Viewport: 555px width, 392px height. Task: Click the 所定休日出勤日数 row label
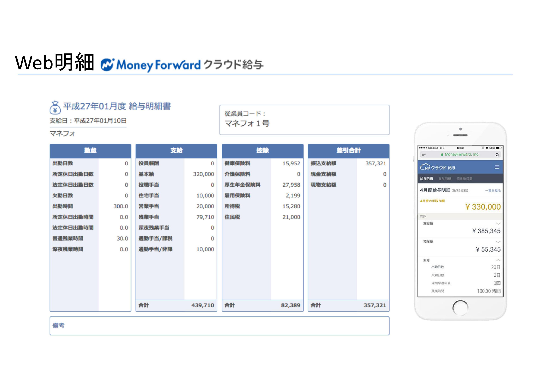(x=73, y=174)
